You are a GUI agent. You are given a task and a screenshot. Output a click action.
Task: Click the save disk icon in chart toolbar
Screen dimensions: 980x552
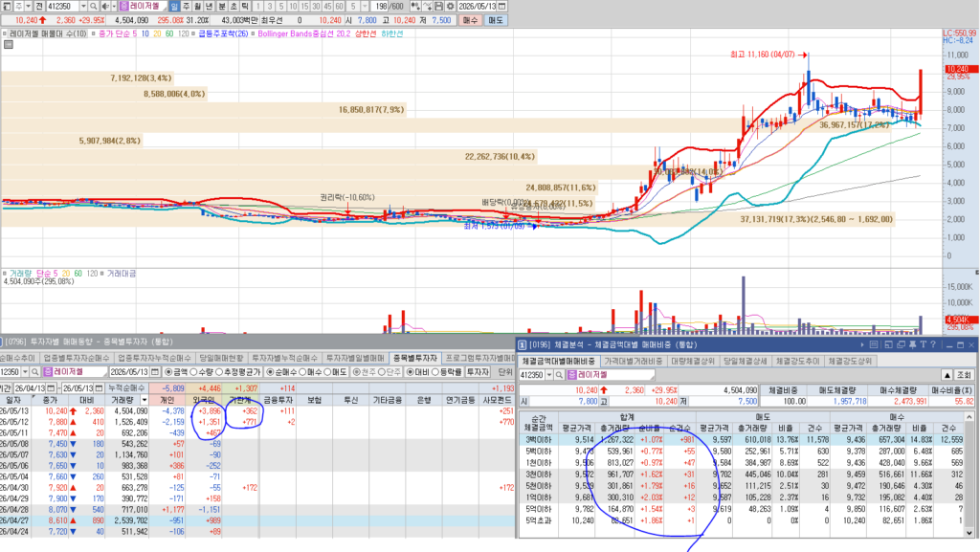coord(438,7)
